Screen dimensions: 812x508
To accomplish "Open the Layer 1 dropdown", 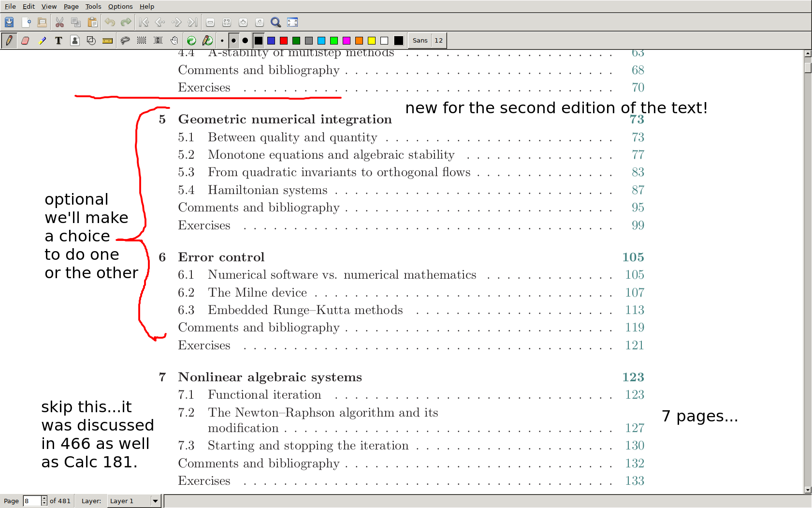I will click(x=155, y=501).
